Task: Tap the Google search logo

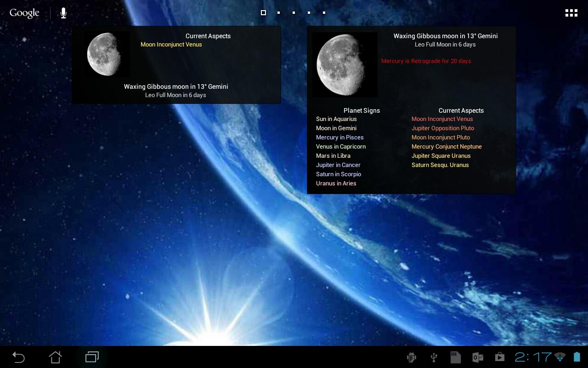Action: (24, 13)
